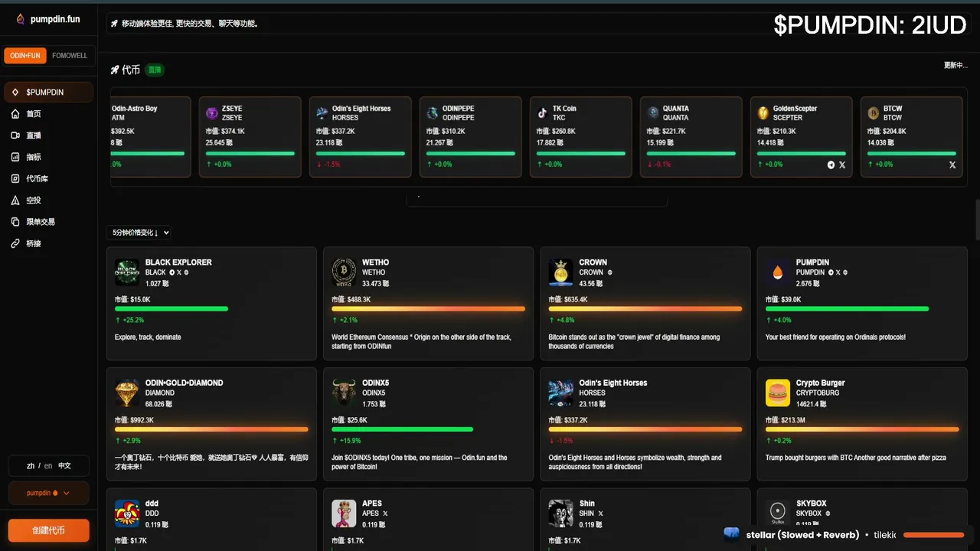Expand the 5分钟价格变化 sort dropdown
This screenshot has height=551, width=980.
tap(139, 233)
